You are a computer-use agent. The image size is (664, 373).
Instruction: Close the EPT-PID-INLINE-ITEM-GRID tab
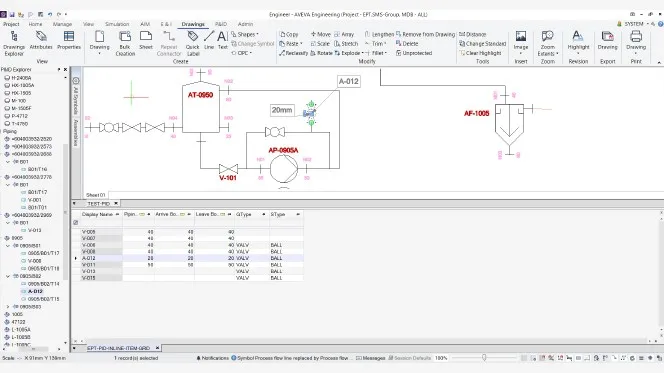pyautogui.click(x=158, y=348)
